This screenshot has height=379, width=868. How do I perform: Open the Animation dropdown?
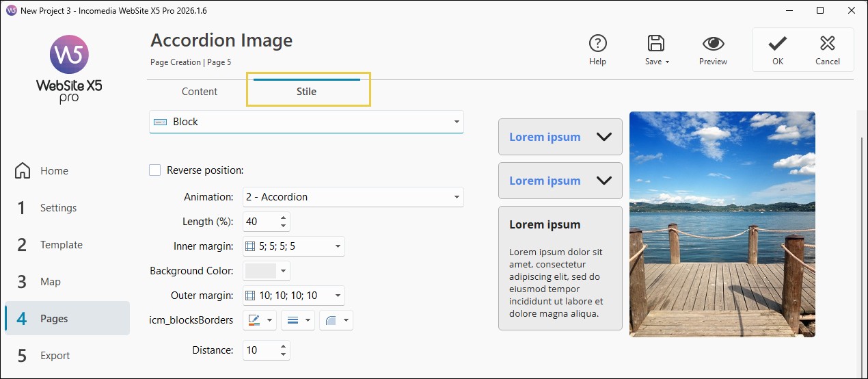tap(353, 197)
